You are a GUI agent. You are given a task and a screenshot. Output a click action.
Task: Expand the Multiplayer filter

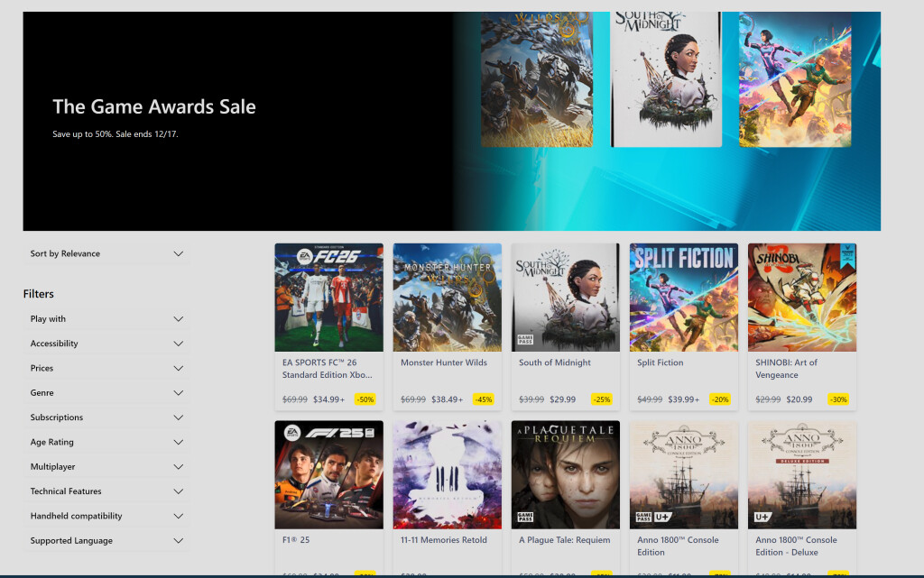click(106, 467)
